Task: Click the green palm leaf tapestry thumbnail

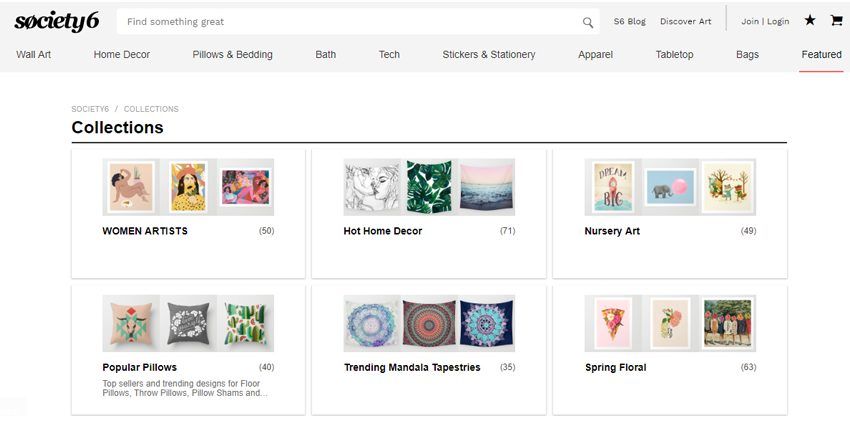Action: (429, 187)
